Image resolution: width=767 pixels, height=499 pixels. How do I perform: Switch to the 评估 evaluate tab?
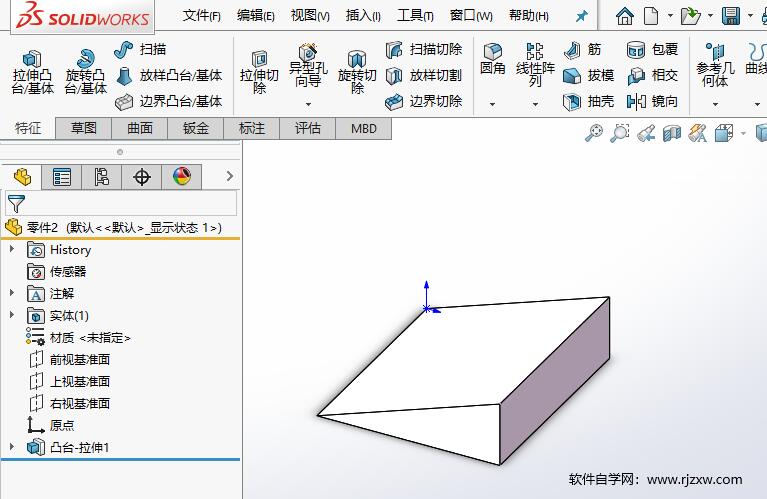[308, 128]
